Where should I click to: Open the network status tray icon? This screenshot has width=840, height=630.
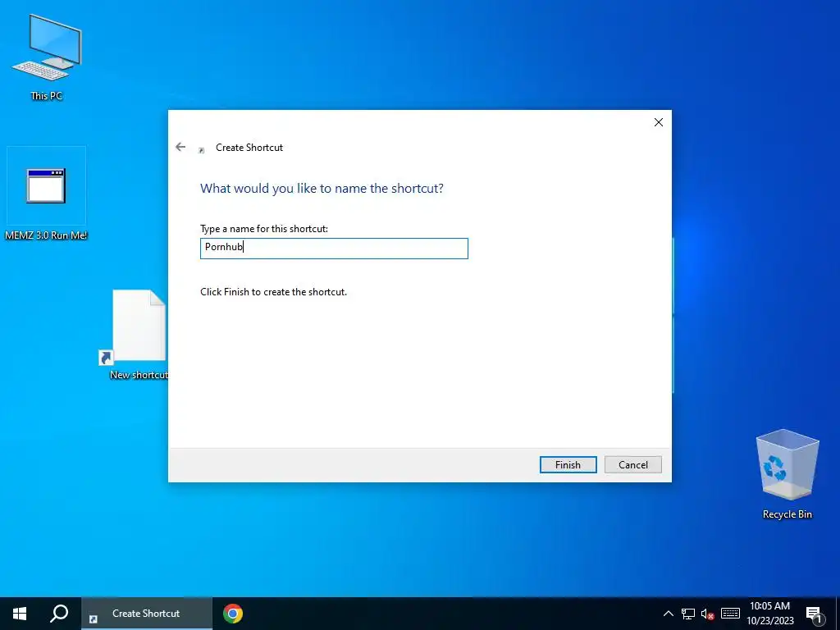(x=688, y=614)
